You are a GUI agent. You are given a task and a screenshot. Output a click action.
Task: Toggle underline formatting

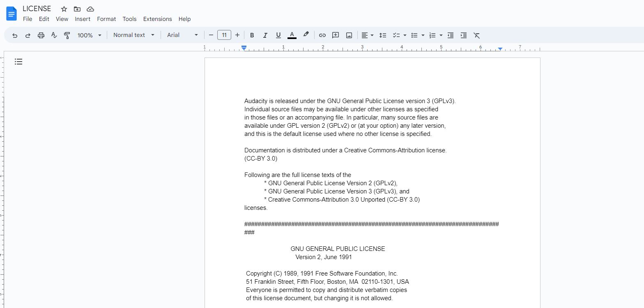tap(278, 35)
